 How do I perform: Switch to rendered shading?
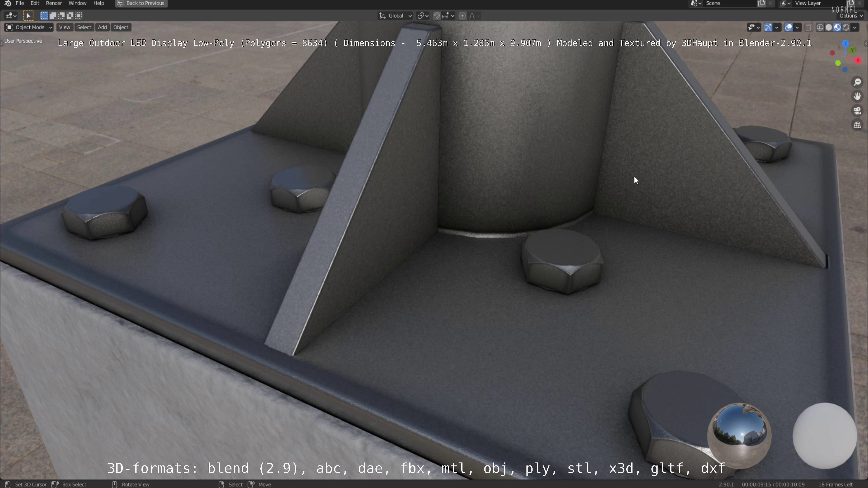pyautogui.click(x=846, y=28)
